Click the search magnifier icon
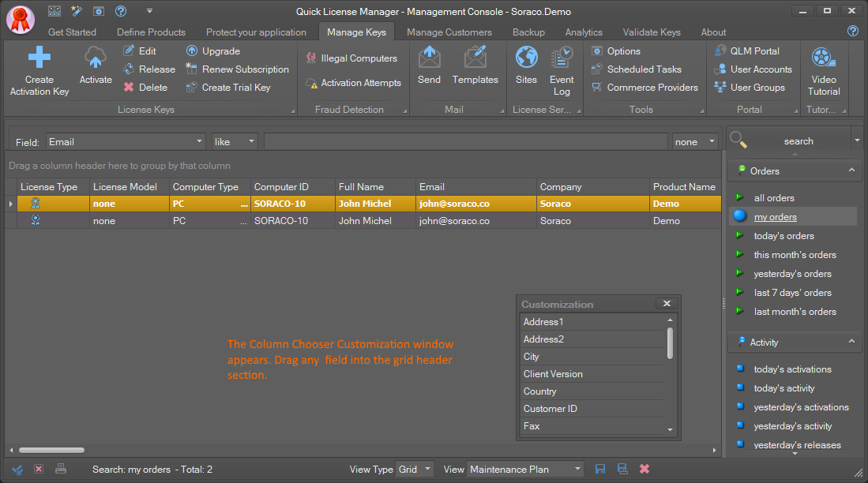This screenshot has width=868, height=483. (x=738, y=140)
